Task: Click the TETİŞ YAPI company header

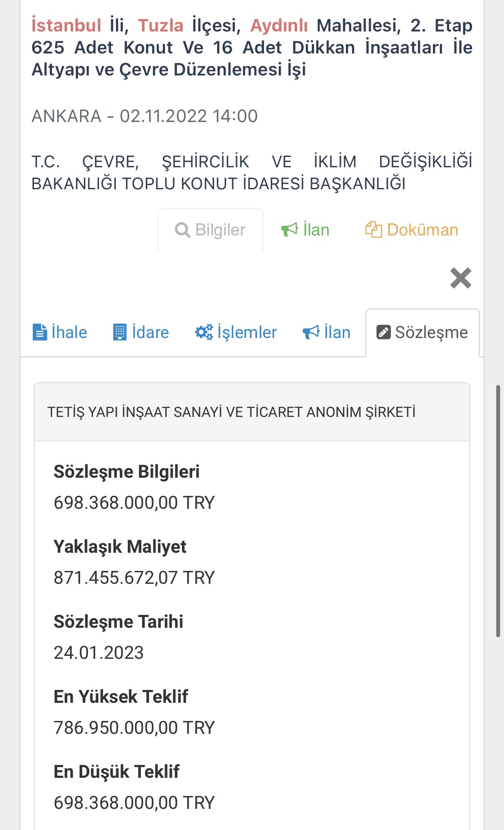Action: click(231, 412)
